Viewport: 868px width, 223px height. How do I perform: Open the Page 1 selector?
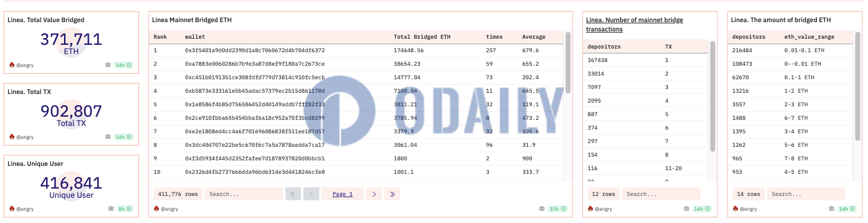[x=342, y=194]
